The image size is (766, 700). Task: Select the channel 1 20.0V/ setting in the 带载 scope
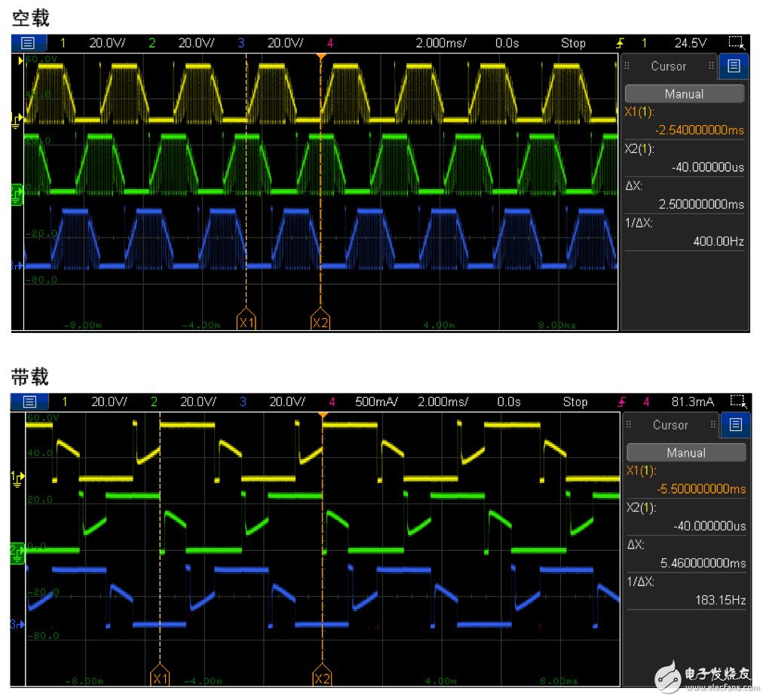(x=109, y=402)
